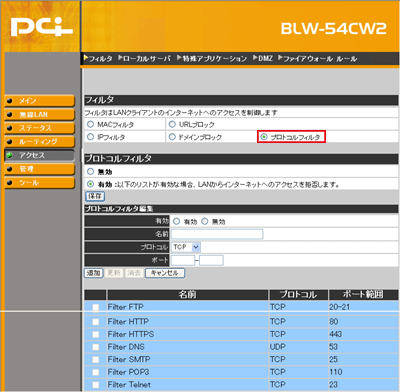This screenshot has width=400, height=392.
Task: Select the IPフィルタ radio button
Action: click(90, 137)
